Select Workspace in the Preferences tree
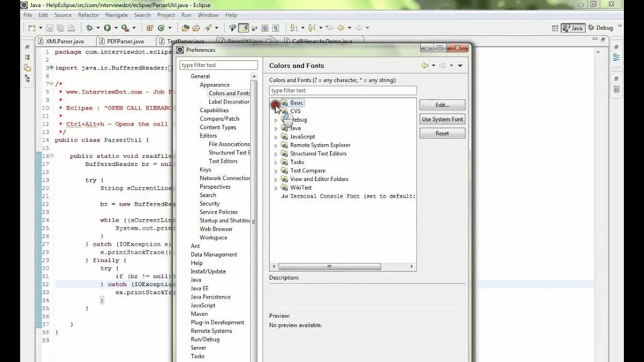644x362 pixels. click(213, 237)
